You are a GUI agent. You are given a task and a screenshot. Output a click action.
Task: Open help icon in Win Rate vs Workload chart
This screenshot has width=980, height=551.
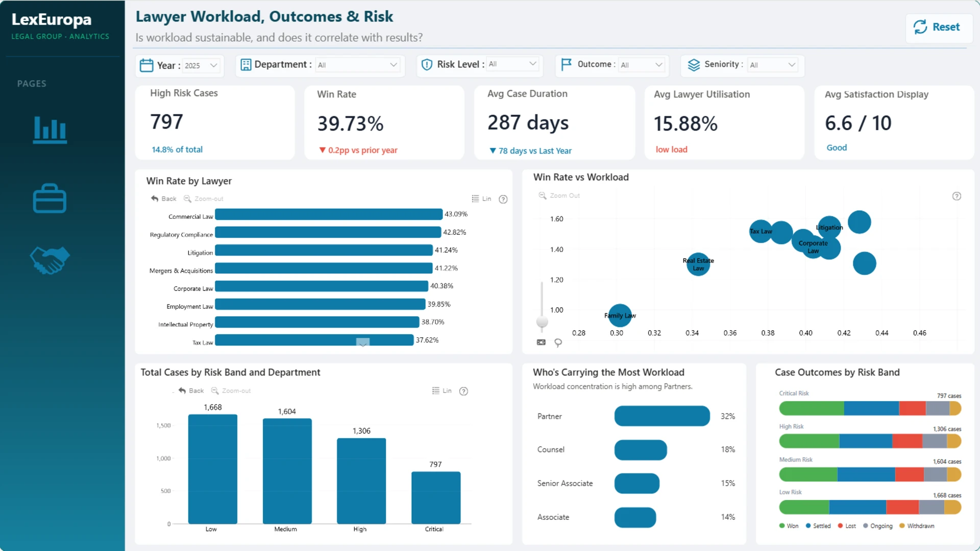pyautogui.click(x=957, y=196)
